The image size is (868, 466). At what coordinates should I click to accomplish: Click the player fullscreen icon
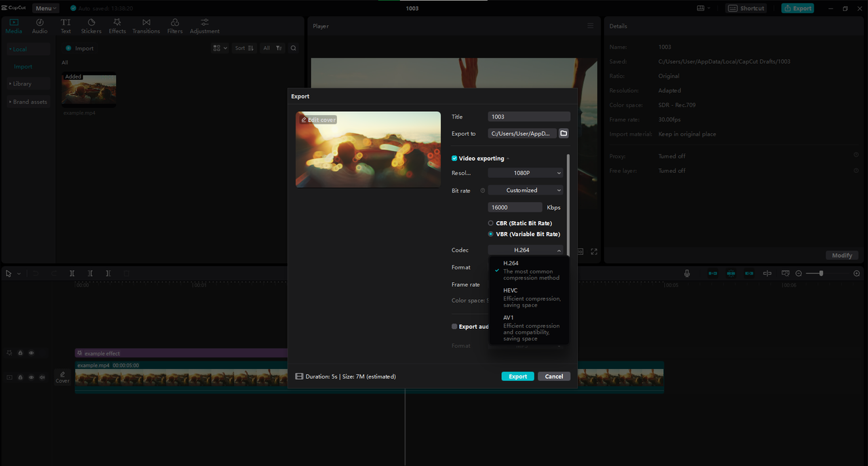594,252
